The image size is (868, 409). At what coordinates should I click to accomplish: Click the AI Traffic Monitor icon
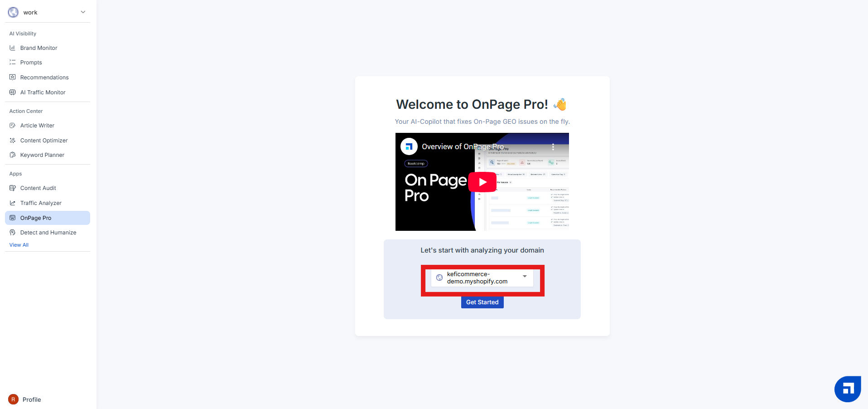tap(13, 92)
